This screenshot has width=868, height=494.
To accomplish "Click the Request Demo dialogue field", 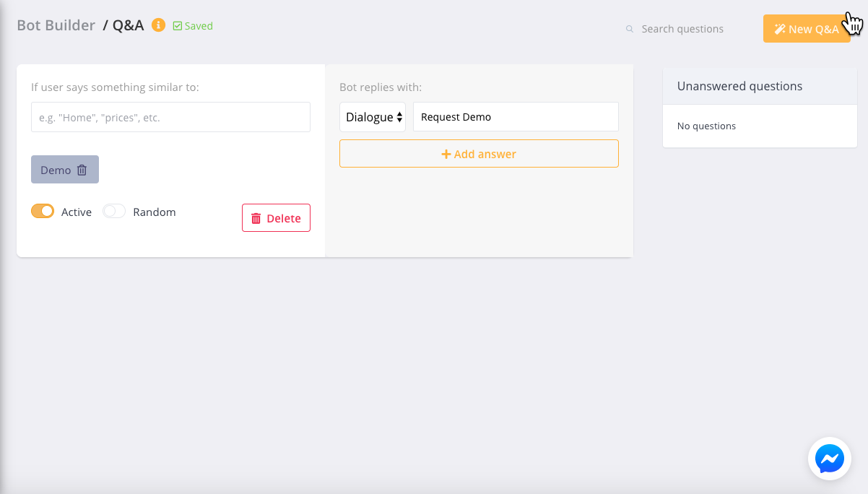I will pos(516,116).
